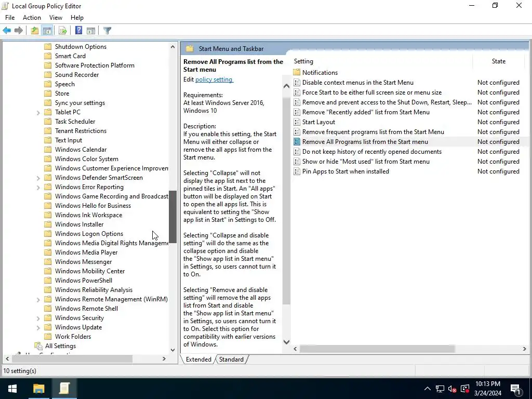Viewport: 532px width, 399px height.
Task: Click the All Settings tree icon
Action: pos(38,346)
